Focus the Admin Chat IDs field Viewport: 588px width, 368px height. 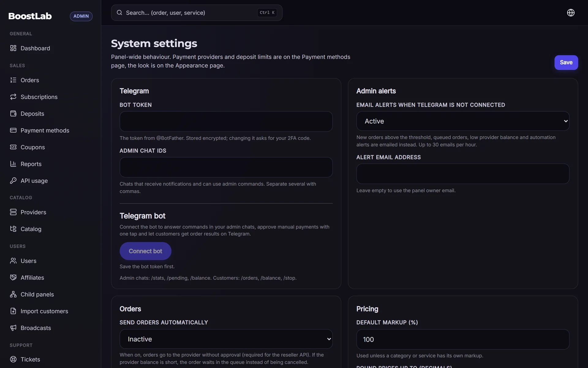tap(226, 167)
